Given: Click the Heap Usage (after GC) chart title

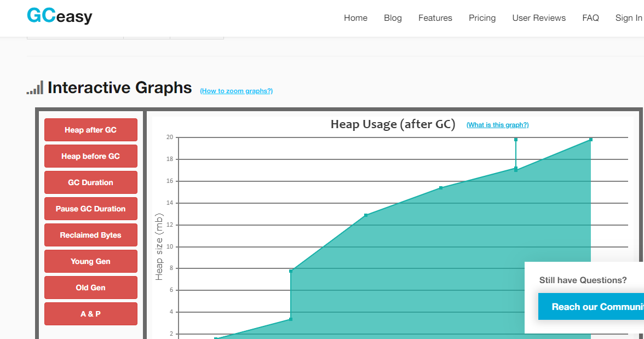Looking at the screenshot, I should click(x=393, y=124).
